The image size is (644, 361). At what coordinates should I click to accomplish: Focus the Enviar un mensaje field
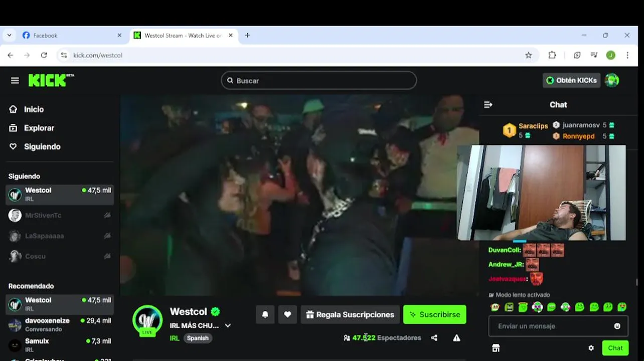pyautogui.click(x=558, y=326)
